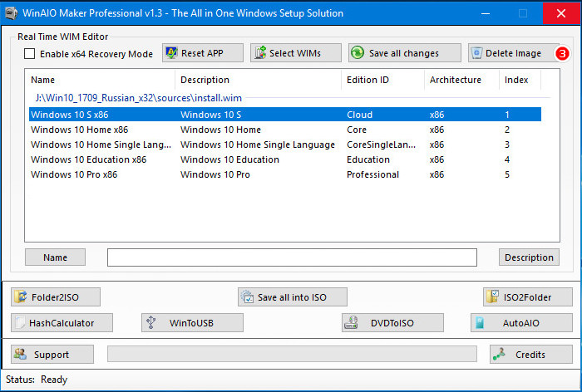The image size is (582, 392).
Task: Click the Cloud edition ID cell
Action: (359, 115)
